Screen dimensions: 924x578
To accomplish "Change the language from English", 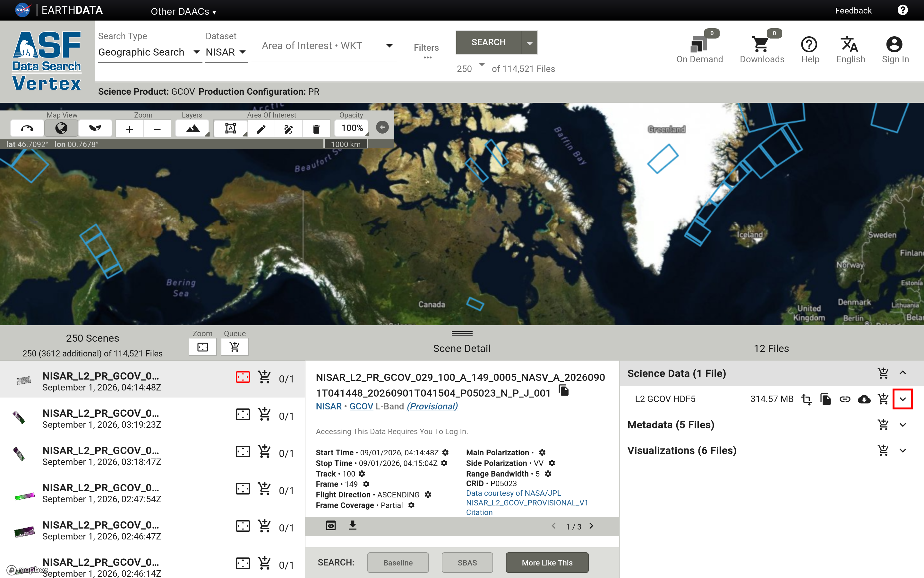I will [x=850, y=50].
